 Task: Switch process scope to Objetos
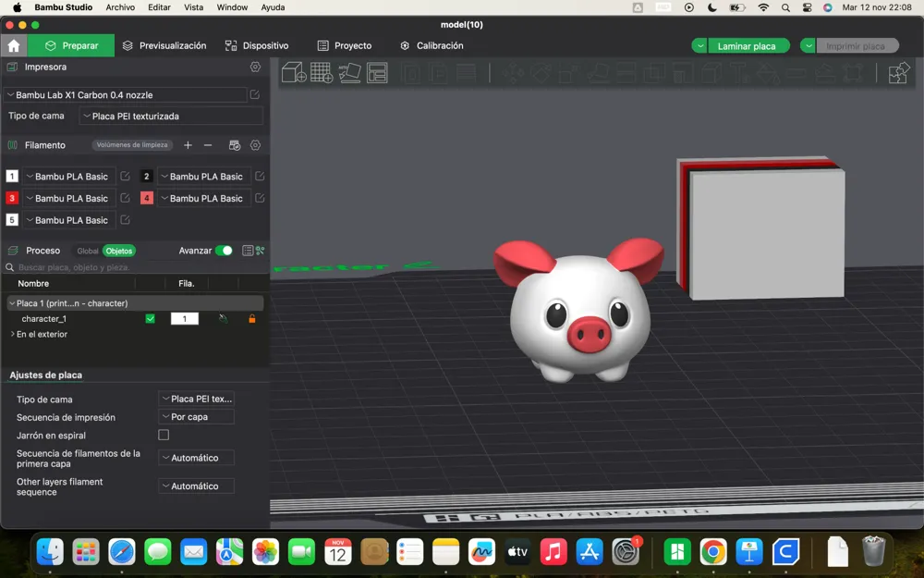pos(119,251)
